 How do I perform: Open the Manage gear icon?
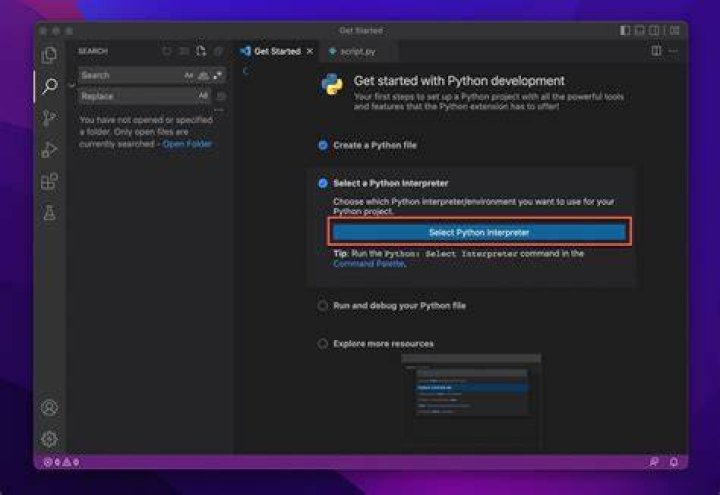tap(49, 439)
